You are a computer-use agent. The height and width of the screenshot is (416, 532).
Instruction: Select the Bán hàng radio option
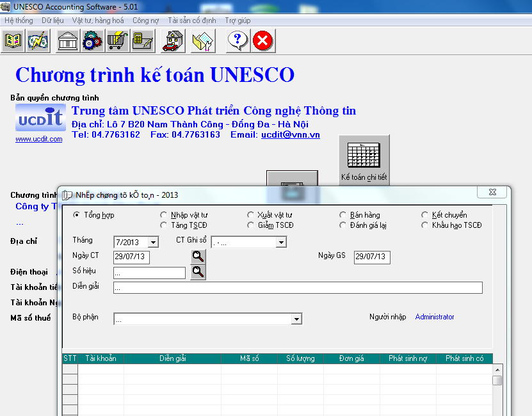point(343,215)
